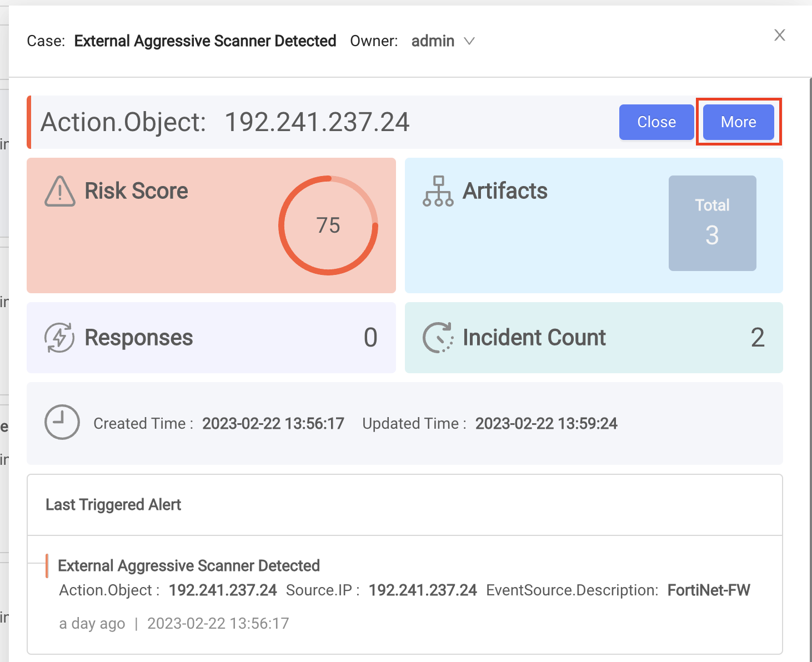Click the alert's 'a day ago' timestamp

click(92, 624)
